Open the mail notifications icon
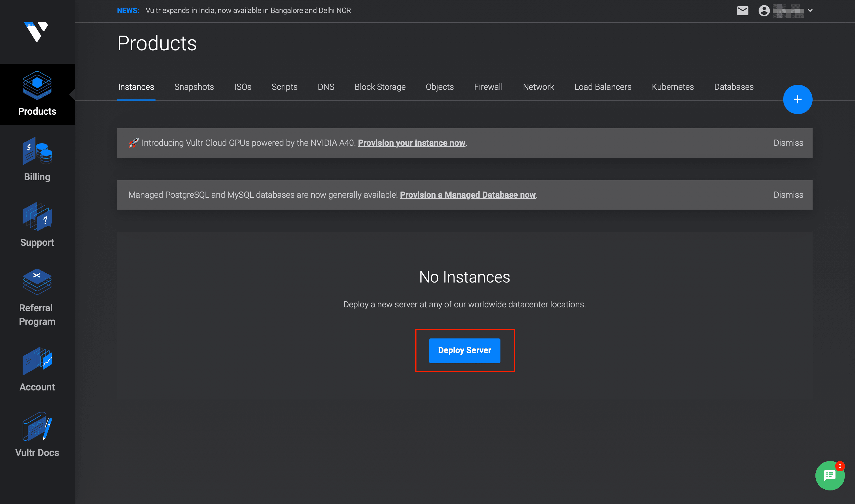This screenshot has width=855, height=504. coord(743,10)
